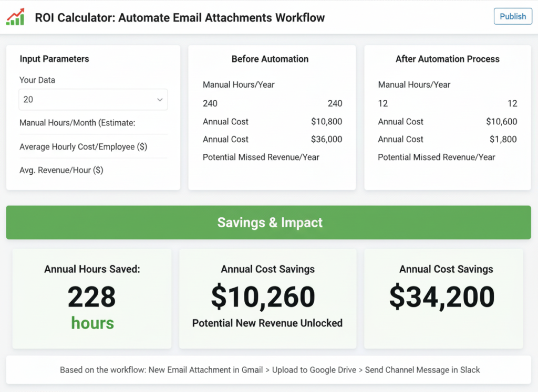538x392 pixels.
Task: Select the Avg. Revenue/Hour input
Action: click(x=92, y=169)
